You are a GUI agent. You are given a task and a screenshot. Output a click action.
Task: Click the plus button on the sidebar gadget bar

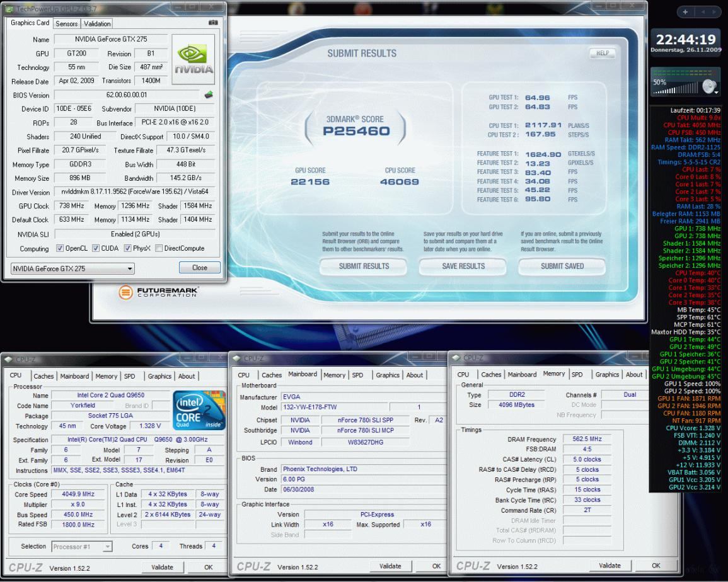(685, 12)
